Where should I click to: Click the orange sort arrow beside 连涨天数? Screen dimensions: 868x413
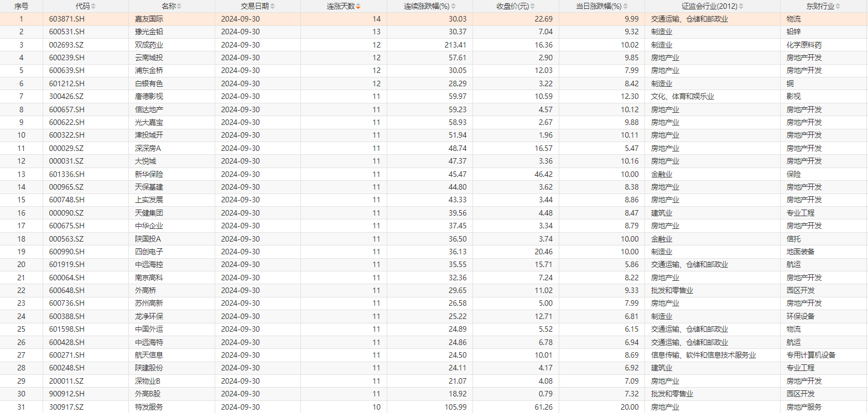(x=358, y=6)
